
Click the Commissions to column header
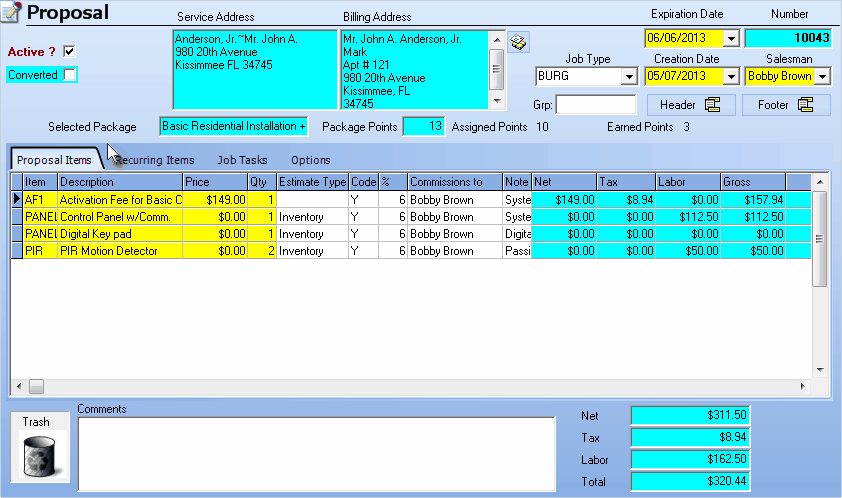[x=455, y=182]
